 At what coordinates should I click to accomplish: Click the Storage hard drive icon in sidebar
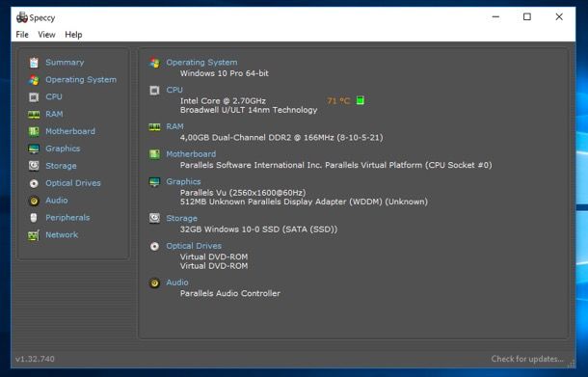34,166
